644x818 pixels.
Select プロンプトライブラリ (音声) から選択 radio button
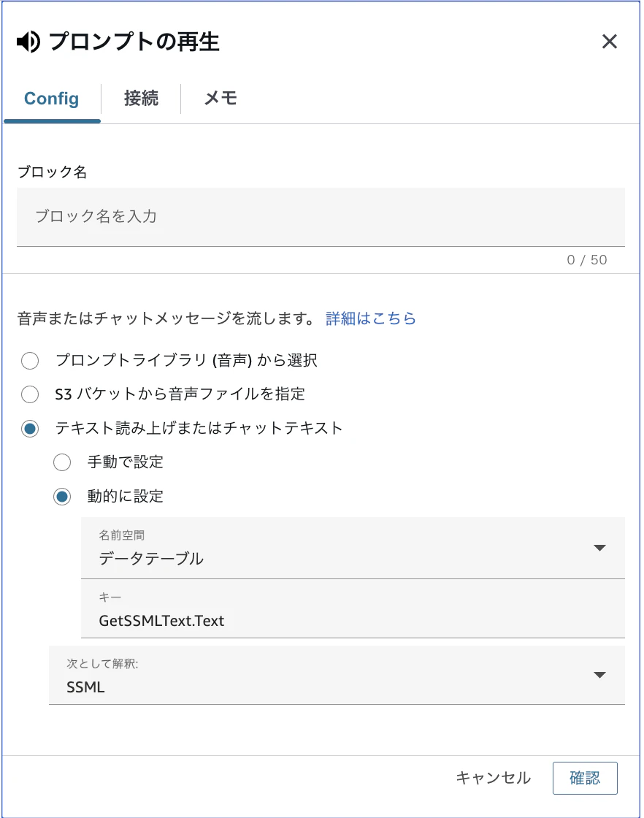pos(30,361)
